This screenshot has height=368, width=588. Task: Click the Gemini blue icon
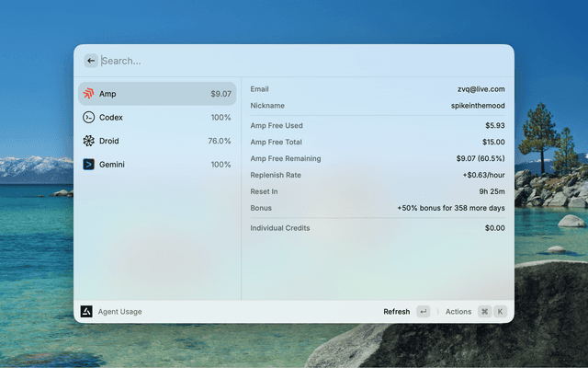click(89, 165)
